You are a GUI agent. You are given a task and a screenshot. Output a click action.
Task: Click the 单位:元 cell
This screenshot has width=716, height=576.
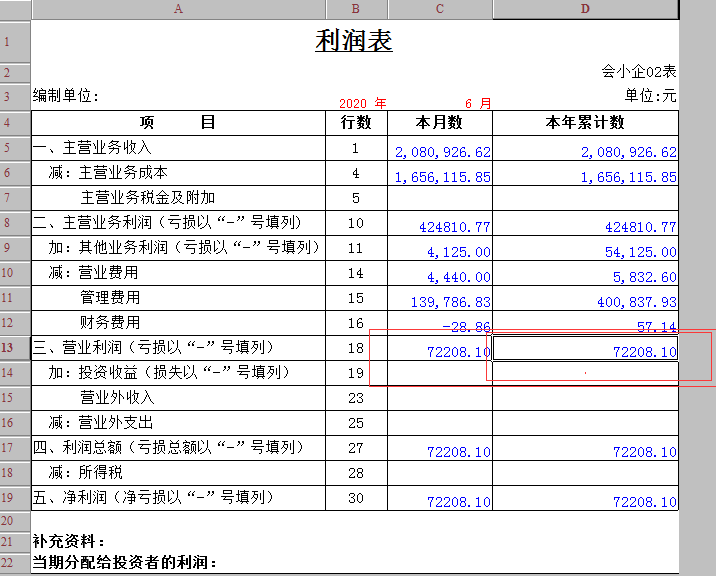(x=650, y=95)
